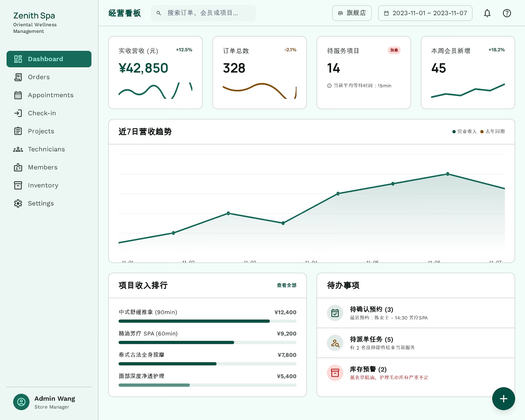The height and width of the screenshot is (420, 525).
Task: Open the 库存预警 (2) alert item
Action: [x=416, y=373]
